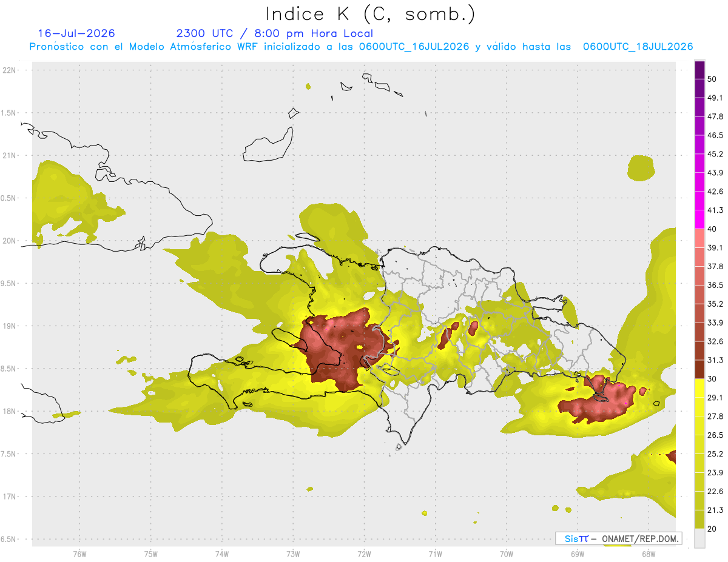728x562 pixels.
Task: Click the legend value "25.2"
Action: point(715,453)
